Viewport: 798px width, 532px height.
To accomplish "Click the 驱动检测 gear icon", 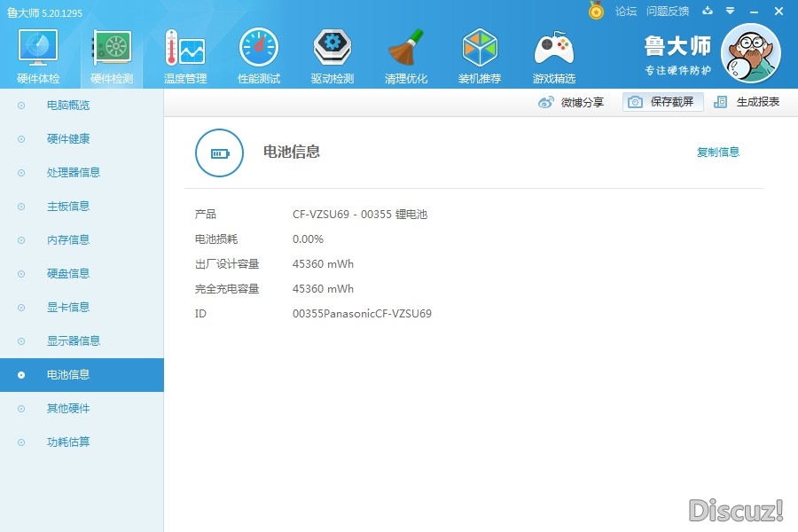I will [x=332, y=49].
